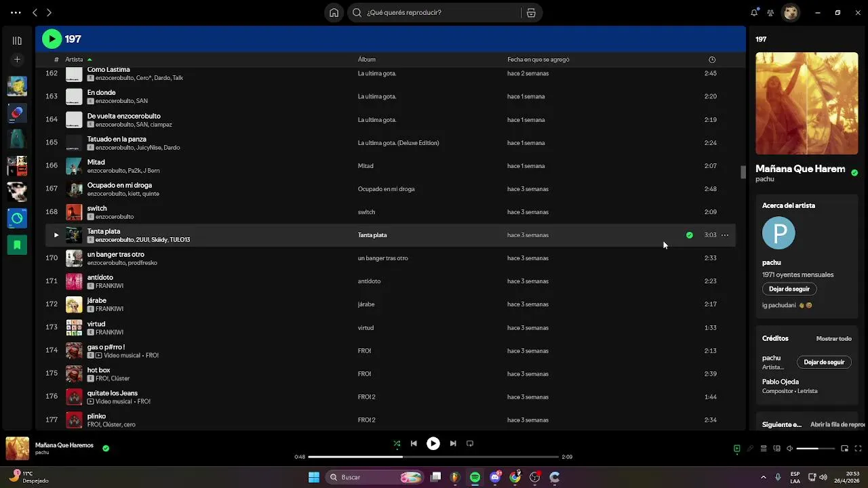The height and width of the screenshot is (488, 868).
Task: Click the play button in the player bar
Action: click(433, 443)
